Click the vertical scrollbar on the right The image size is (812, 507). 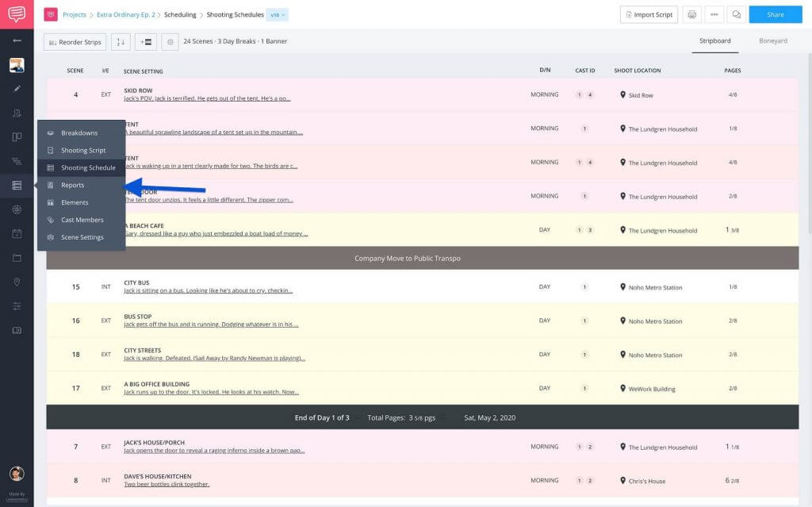(810, 143)
